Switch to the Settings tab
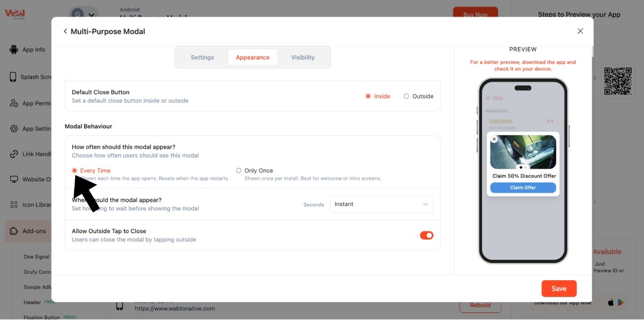Image resolution: width=644 pixels, height=320 pixels. click(x=202, y=57)
